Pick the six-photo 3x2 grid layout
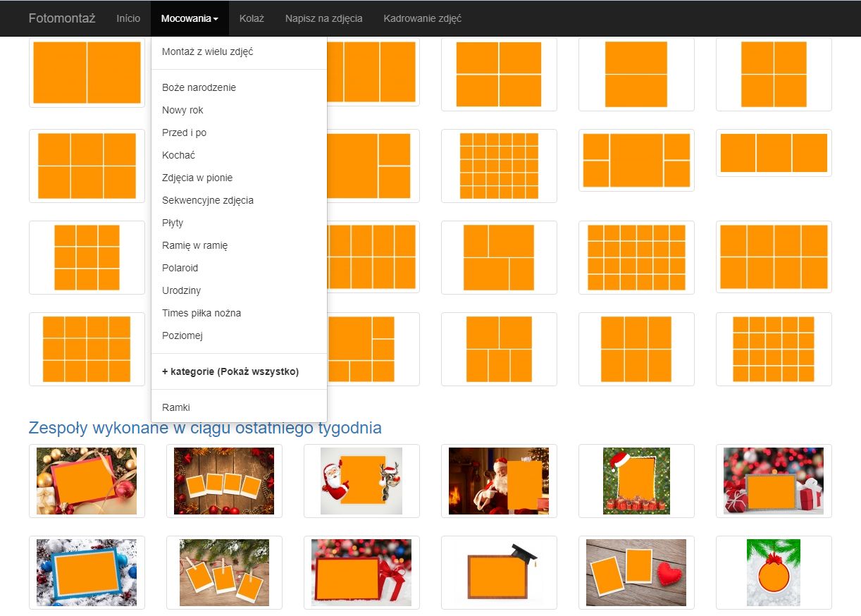This screenshot has width=861, height=616. tap(87, 166)
